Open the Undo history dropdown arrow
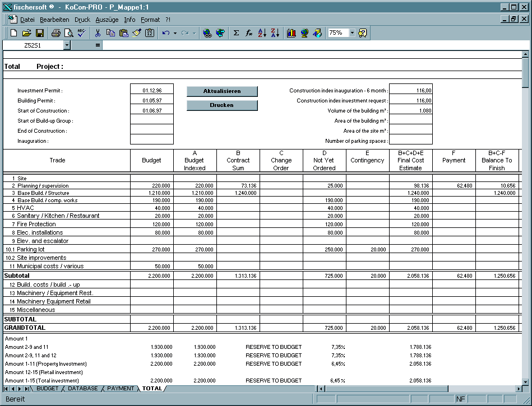The height and width of the screenshot is (406, 532). click(175, 33)
